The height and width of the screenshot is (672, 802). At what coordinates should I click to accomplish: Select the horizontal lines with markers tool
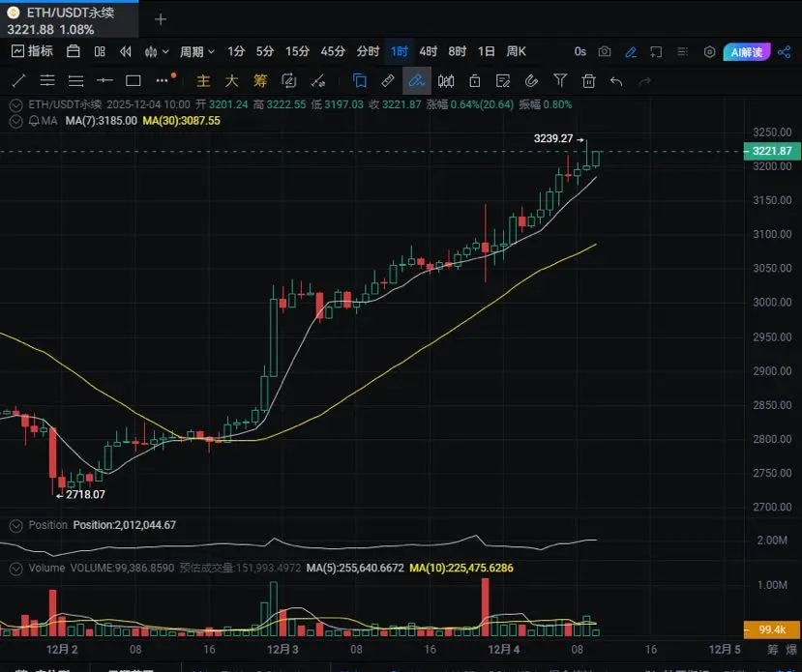coord(47,81)
